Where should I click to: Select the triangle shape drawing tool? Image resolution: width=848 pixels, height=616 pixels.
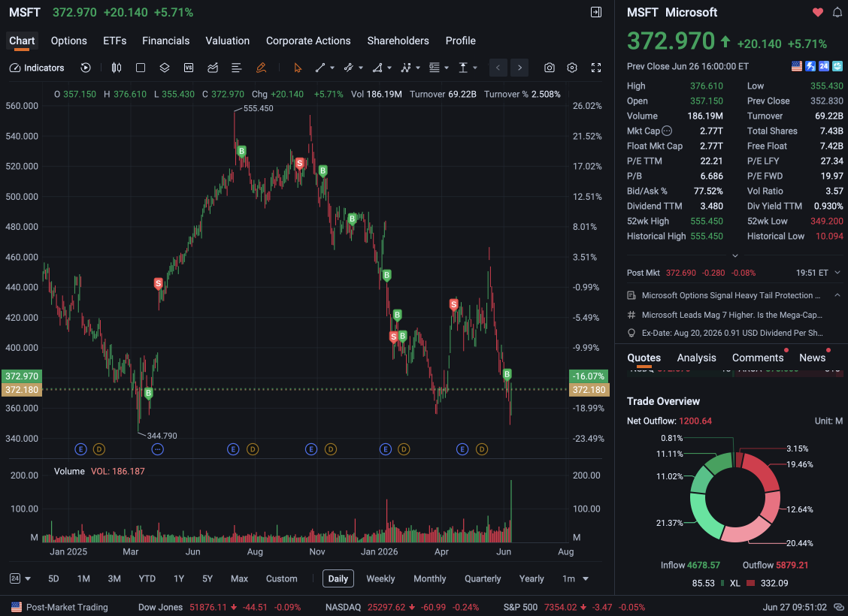coord(377,68)
